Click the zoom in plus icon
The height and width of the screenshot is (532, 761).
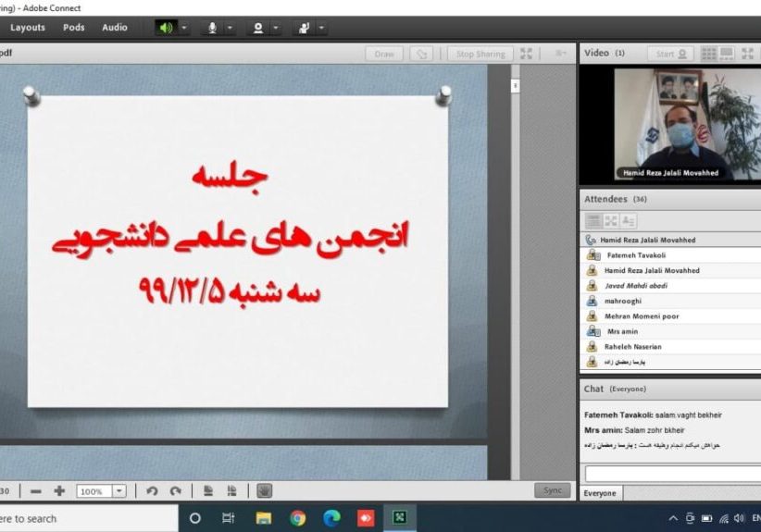(x=59, y=491)
